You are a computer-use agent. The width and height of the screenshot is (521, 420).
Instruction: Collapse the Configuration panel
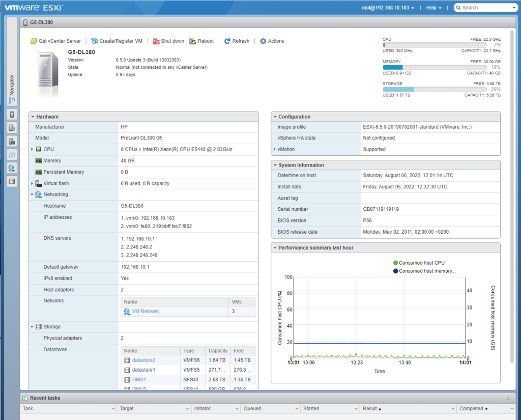coord(275,117)
